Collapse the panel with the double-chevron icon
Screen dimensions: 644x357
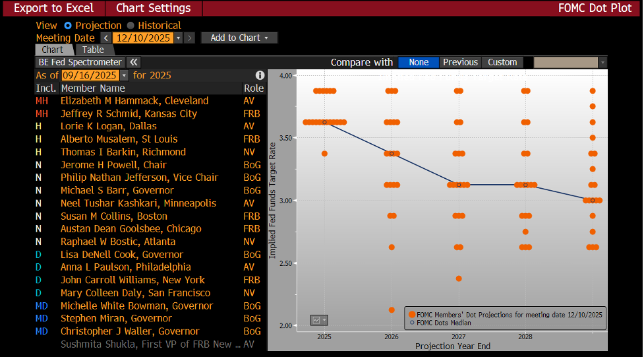(134, 62)
